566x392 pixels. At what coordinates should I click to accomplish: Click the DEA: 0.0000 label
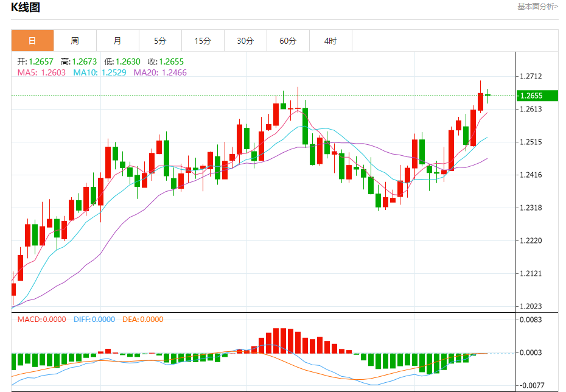click(143, 320)
